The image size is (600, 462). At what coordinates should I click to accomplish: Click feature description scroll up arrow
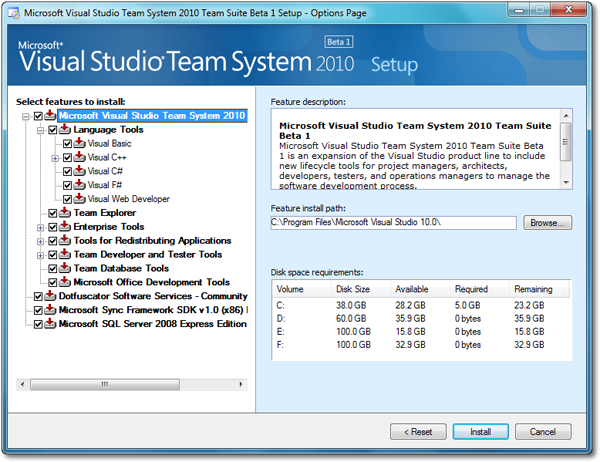566,115
